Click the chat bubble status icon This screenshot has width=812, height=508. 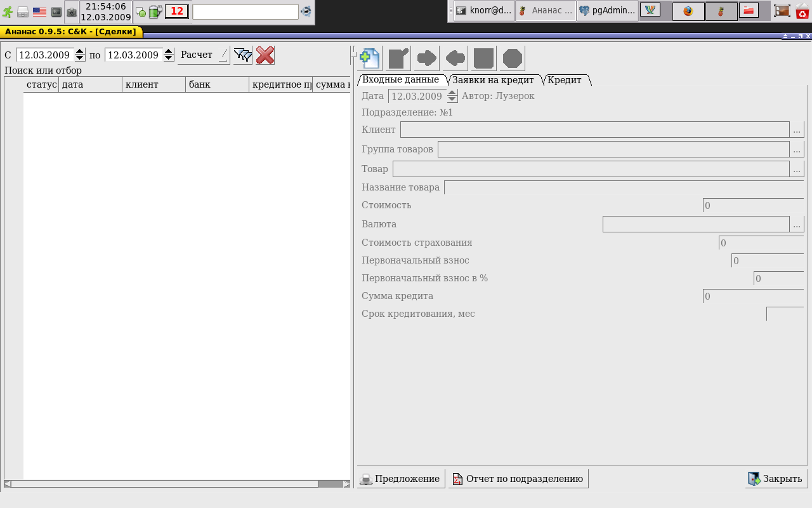point(141,12)
